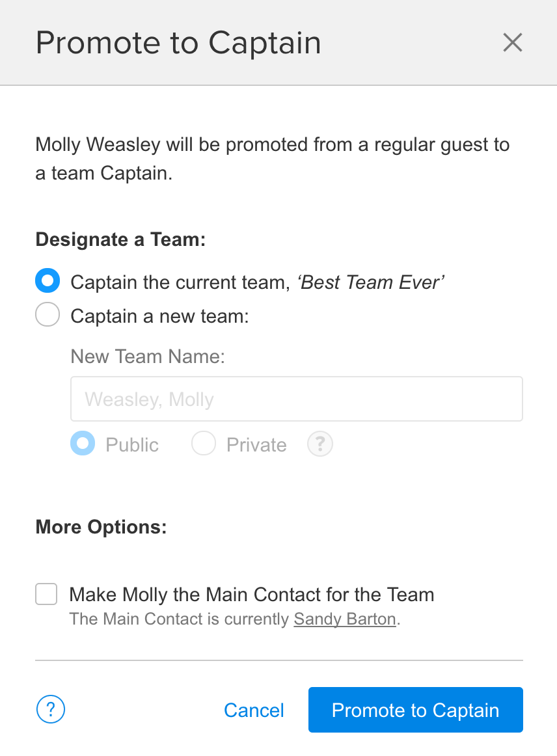
Task: Select the Public team radio button
Action: tap(83, 444)
